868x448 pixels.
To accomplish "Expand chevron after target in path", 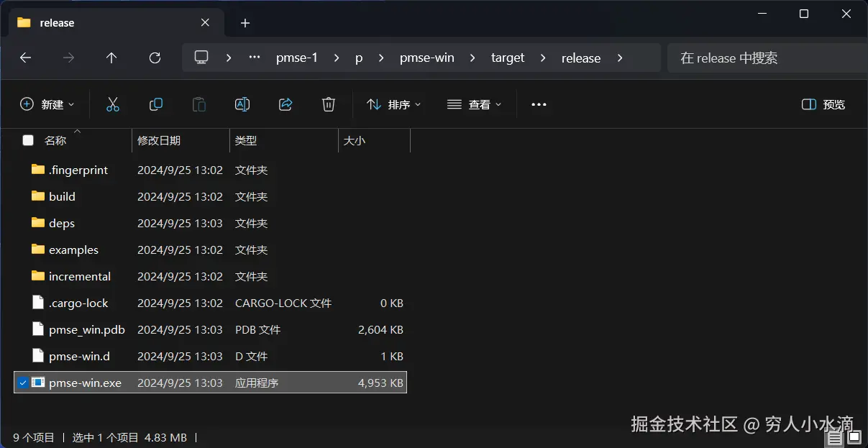I will point(544,58).
